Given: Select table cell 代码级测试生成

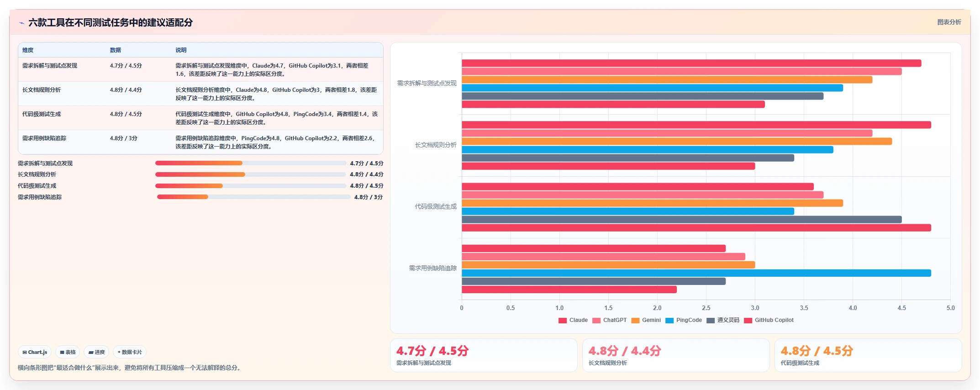Looking at the screenshot, I should (x=42, y=114).
